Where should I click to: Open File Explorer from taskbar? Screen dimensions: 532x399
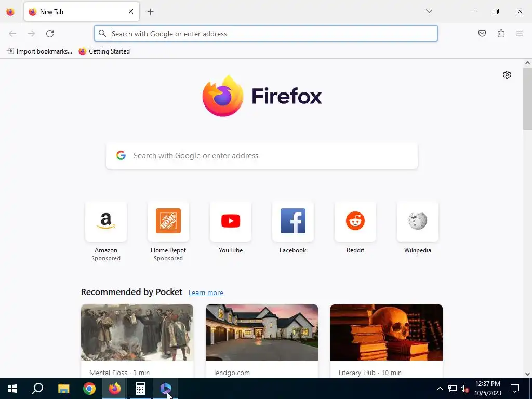click(x=63, y=389)
